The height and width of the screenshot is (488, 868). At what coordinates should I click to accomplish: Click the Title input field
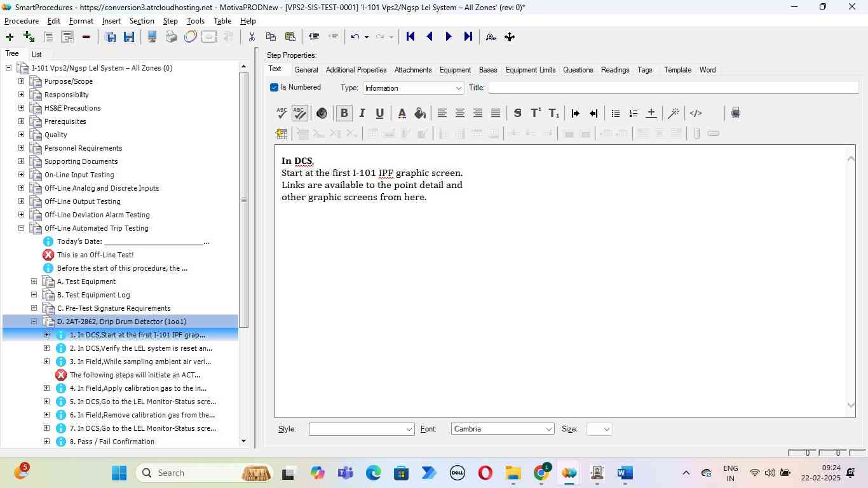coord(674,88)
